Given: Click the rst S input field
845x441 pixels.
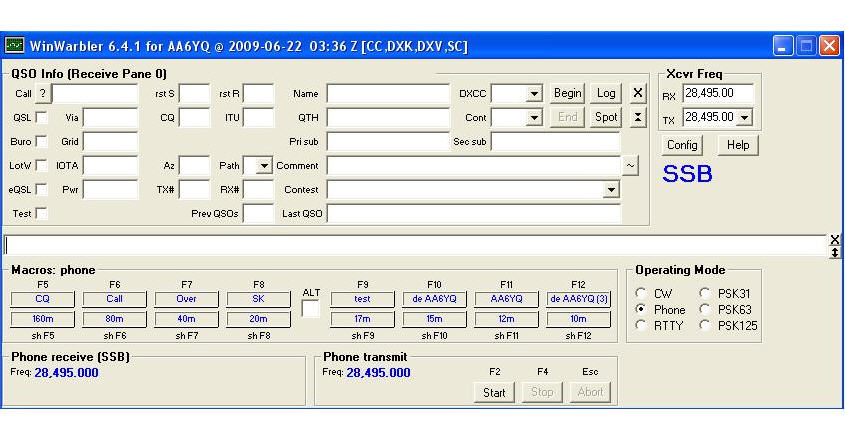Looking at the screenshot, I should [x=194, y=93].
